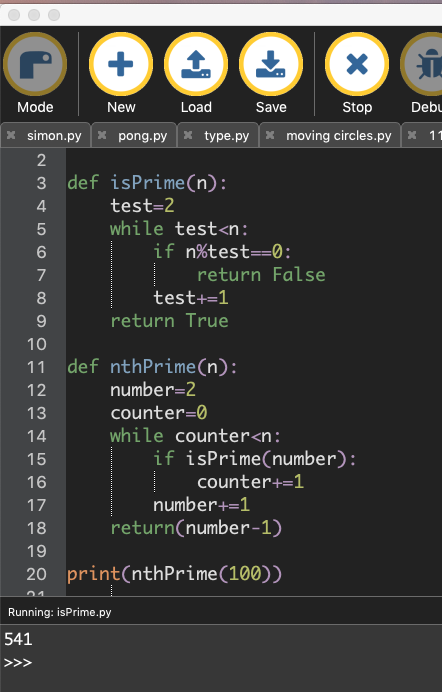This screenshot has height=692, width=442.
Task: Stop the running script
Action: 357,65
